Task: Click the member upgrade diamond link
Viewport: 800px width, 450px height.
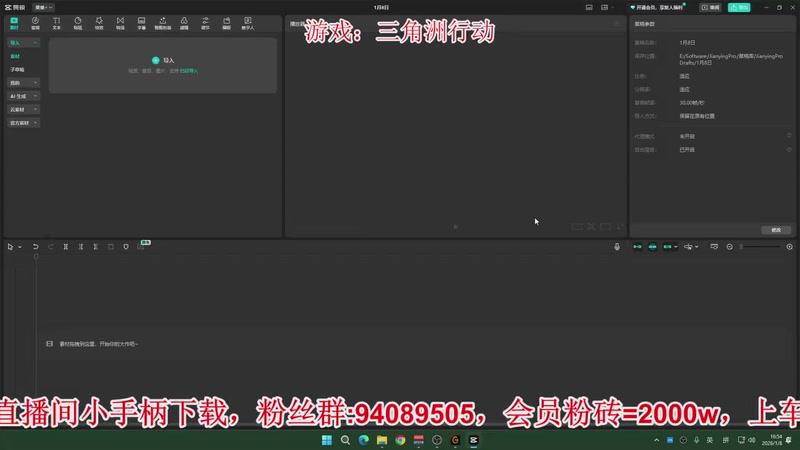Action: click(x=657, y=8)
